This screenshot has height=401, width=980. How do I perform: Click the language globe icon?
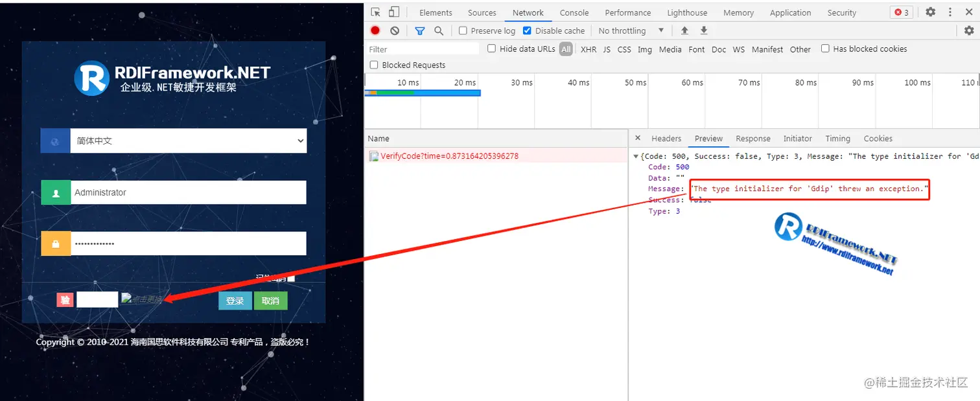tap(55, 141)
